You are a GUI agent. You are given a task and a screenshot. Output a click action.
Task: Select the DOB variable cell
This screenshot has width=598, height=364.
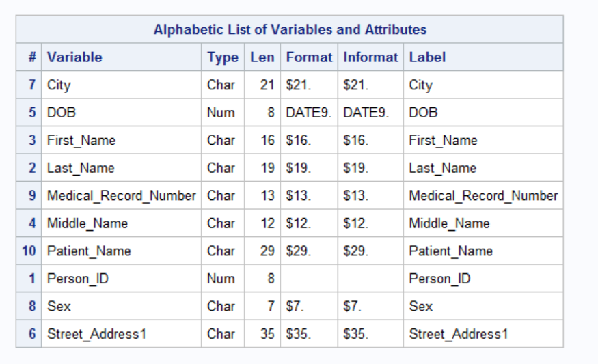pos(61,113)
